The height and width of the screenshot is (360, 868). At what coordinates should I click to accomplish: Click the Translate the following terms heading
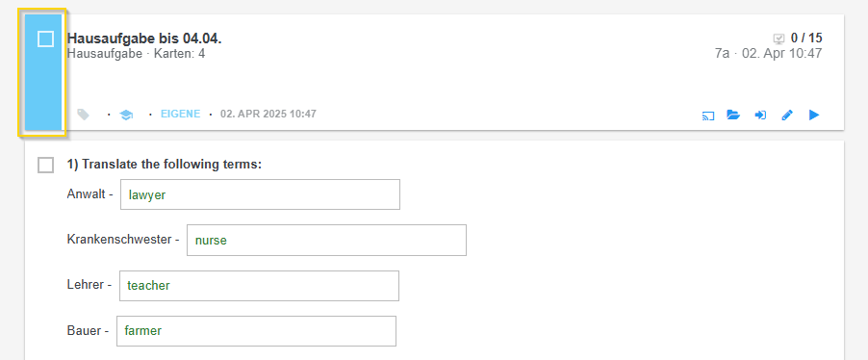[x=164, y=165]
